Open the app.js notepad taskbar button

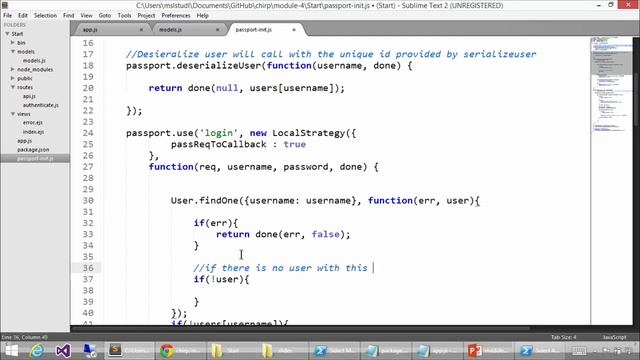(x=436, y=351)
